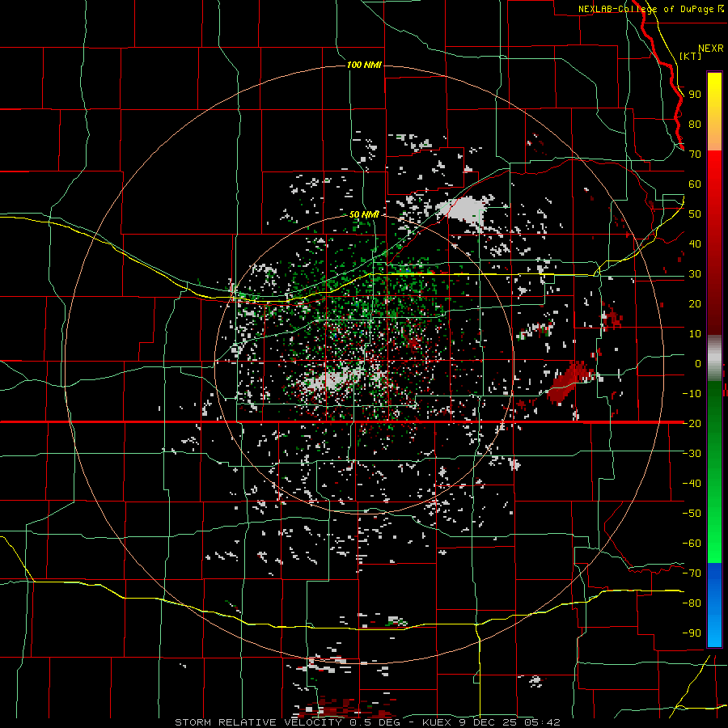Select the 50 NMI range ring label
Screen dimensions: 728x728
[364, 214]
